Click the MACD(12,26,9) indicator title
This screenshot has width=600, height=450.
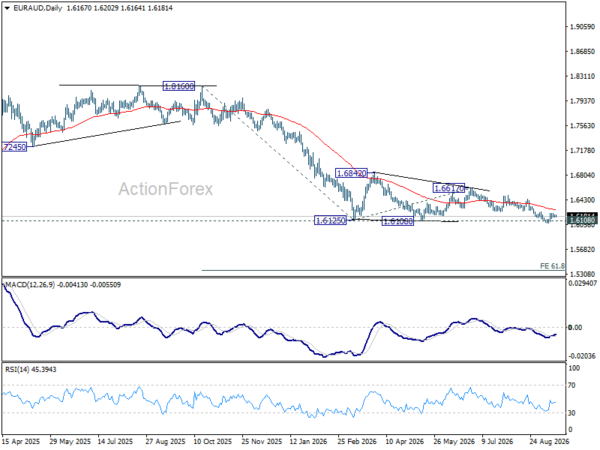tap(30, 285)
